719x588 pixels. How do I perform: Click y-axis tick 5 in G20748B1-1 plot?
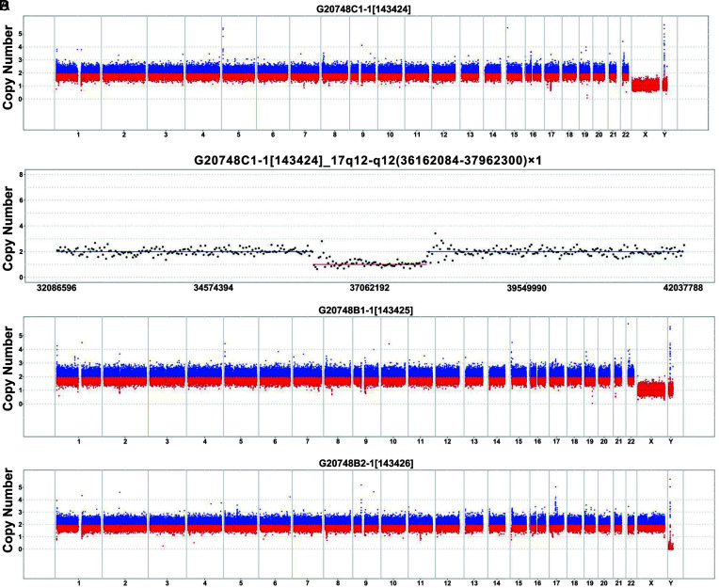click(20, 336)
